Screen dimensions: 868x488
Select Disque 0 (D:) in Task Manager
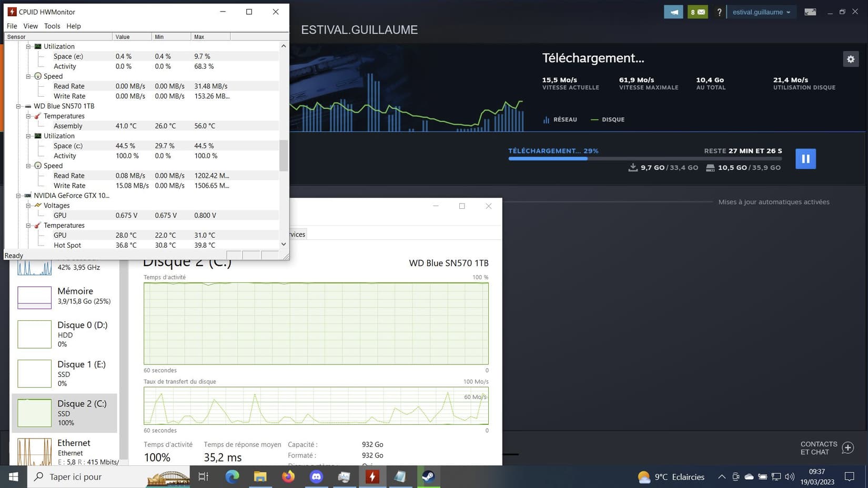64,334
